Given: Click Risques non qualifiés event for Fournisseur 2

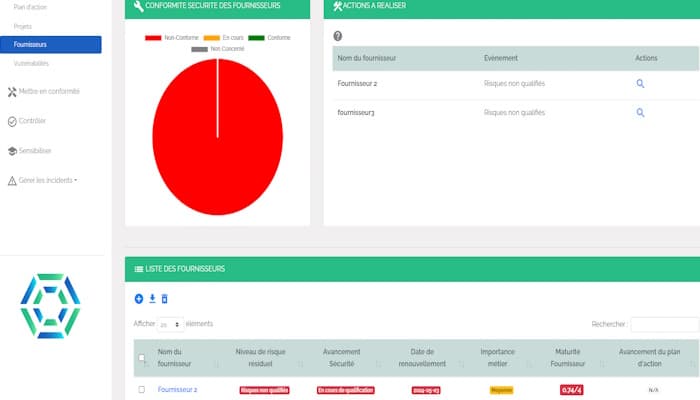Looking at the screenshot, I should (514, 83).
